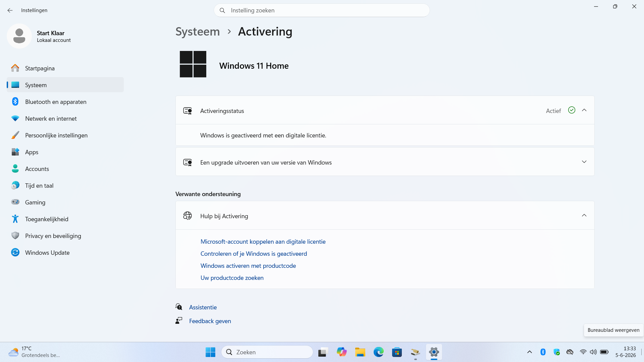Open Controleren of je Windows is geactiveerd link
644x362 pixels.
(x=254, y=254)
